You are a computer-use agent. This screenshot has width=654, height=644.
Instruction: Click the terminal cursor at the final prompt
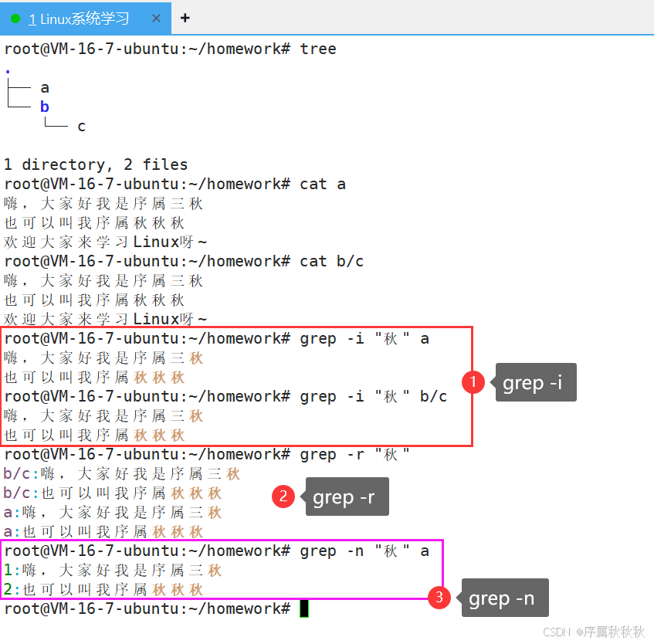coord(304,608)
